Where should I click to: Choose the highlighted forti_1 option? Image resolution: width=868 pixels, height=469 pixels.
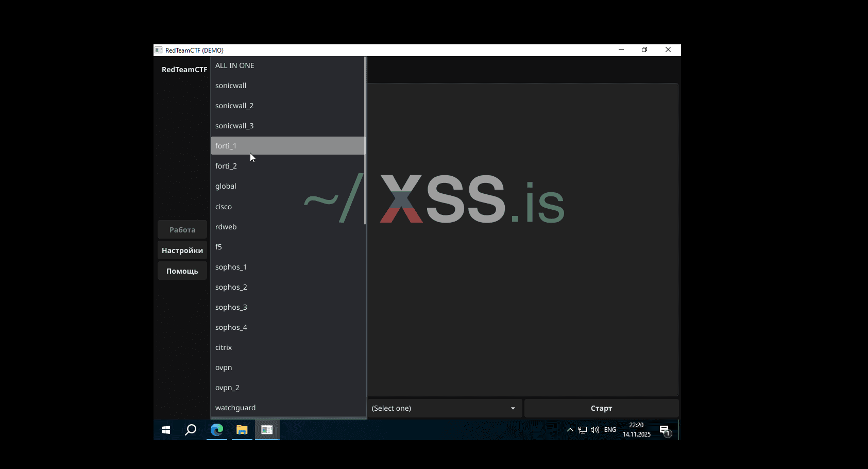point(287,146)
